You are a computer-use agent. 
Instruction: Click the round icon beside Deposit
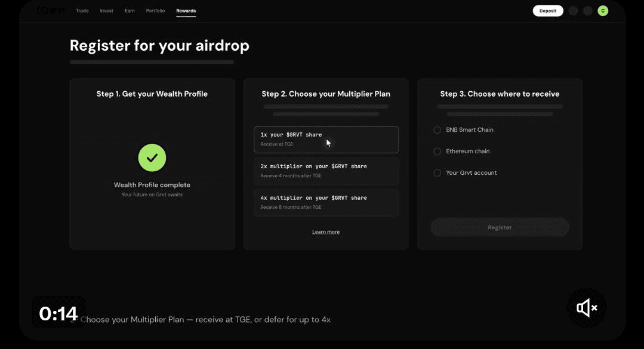click(x=574, y=11)
